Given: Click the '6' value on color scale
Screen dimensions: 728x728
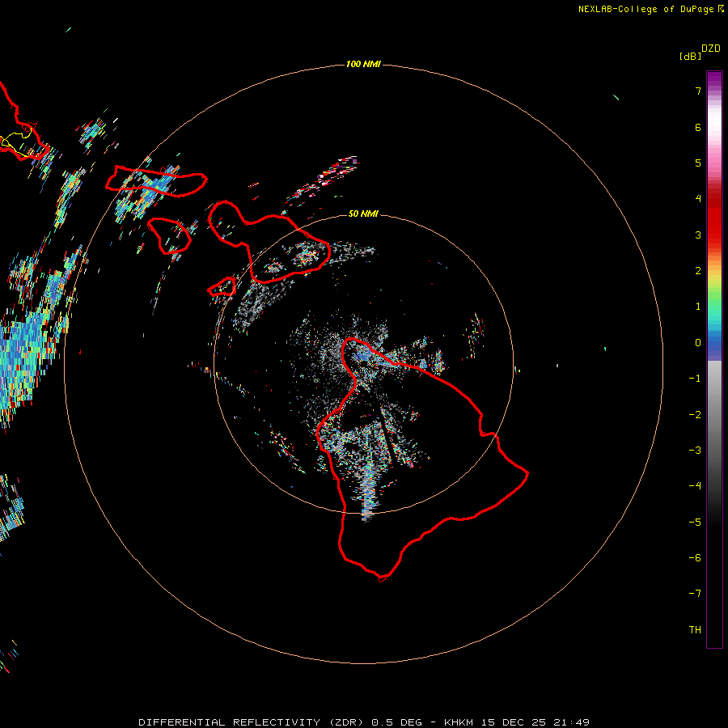Looking at the screenshot, I should 698,128.
